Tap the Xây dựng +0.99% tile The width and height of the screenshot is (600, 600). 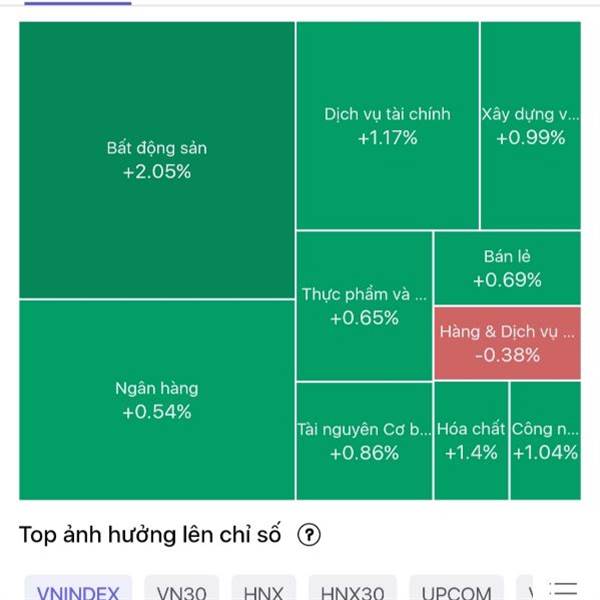click(531, 126)
